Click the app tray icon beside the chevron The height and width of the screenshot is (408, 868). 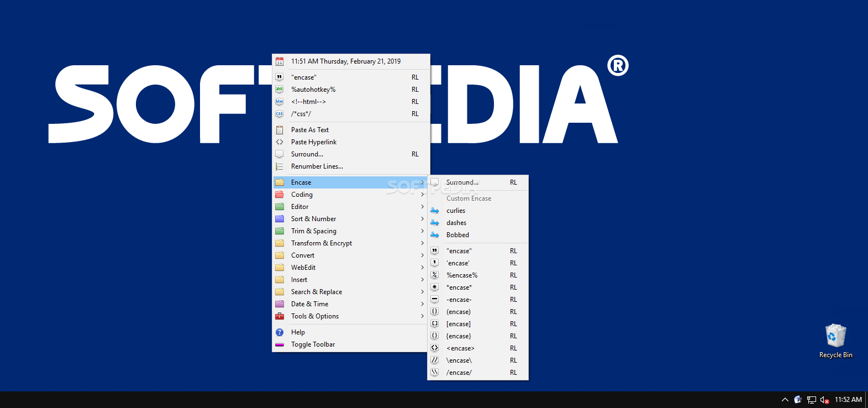point(798,400)
